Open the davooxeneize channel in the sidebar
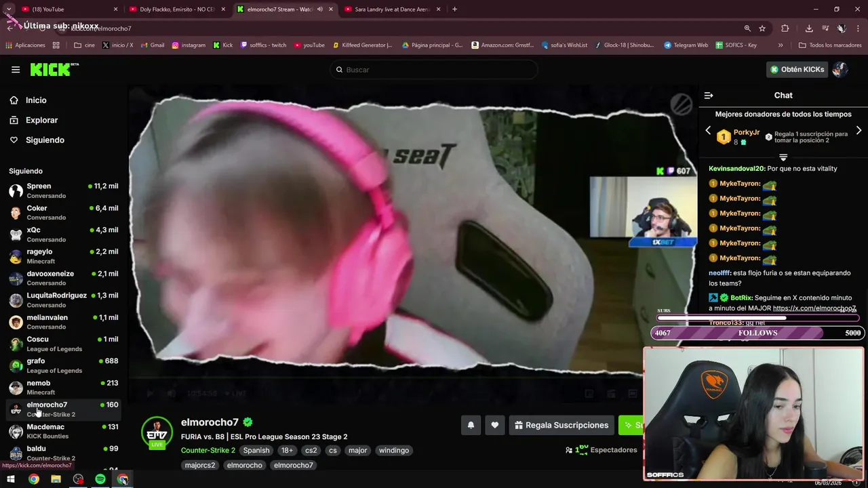868x488 pixels. click(64, 278)
